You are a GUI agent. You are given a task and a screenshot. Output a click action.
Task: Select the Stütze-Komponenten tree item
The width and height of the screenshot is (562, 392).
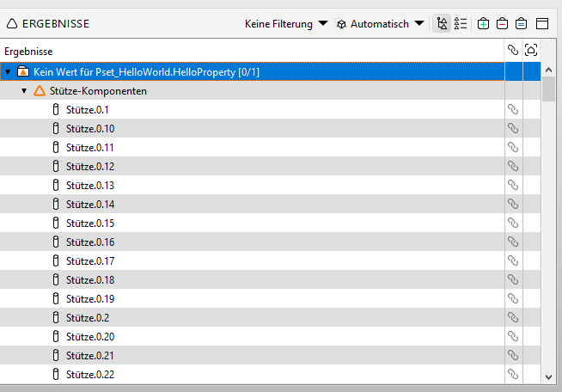[x=270, y=91]
